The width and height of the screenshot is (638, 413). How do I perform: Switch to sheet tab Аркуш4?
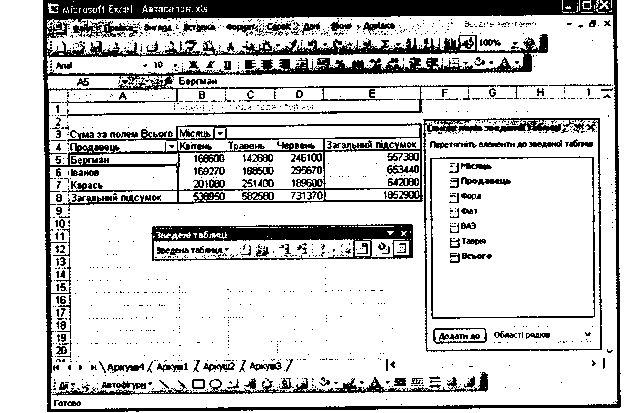click(126, 367)
